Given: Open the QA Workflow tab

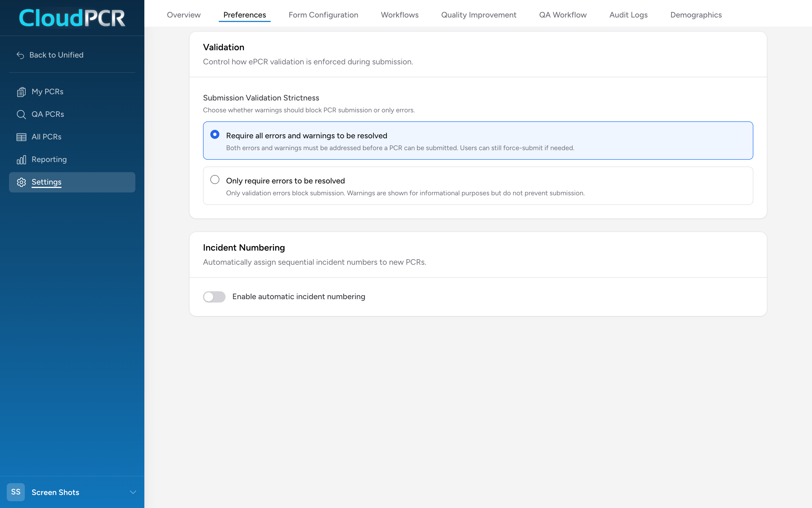Looking at the screenshot, I should click(563, 15).
